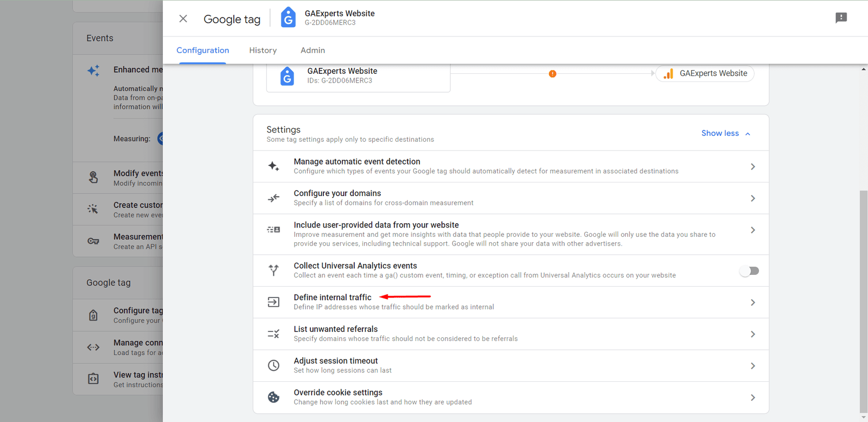Click the Create custom events cursor icon in background
This screenshot has width=868, height=422.
(x=93, y=209)
